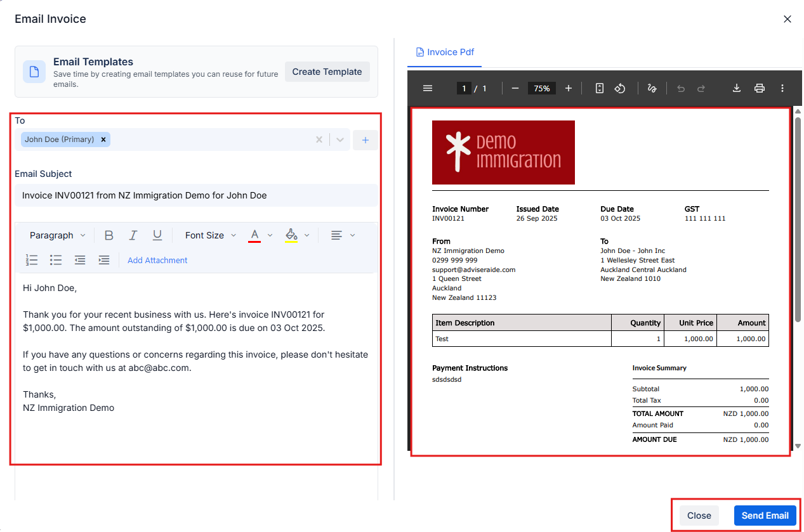Select the PDF annotation pen icon
The width and height of the screenshot is (804, 532).
pyautogui.click(x=652, y=88)
